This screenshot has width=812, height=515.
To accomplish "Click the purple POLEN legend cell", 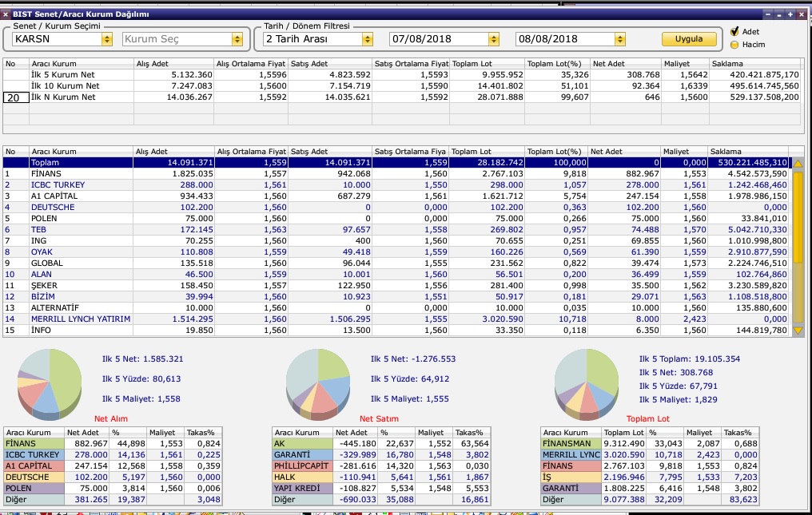I will coord(34,488).
